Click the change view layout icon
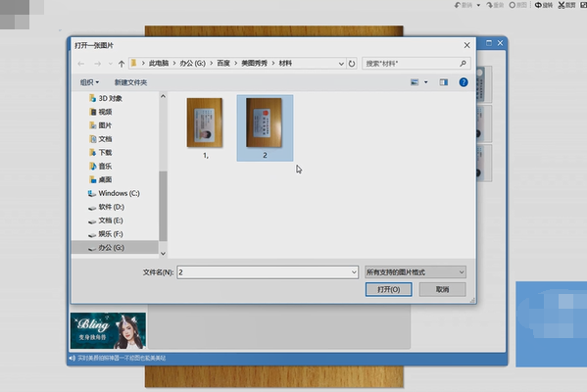This screenshot has width=587, height=392. tap(415, 82)
